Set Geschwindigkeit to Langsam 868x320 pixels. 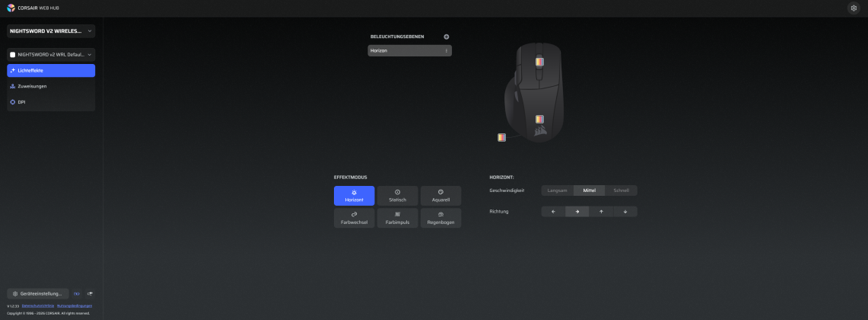coord(558,190)
